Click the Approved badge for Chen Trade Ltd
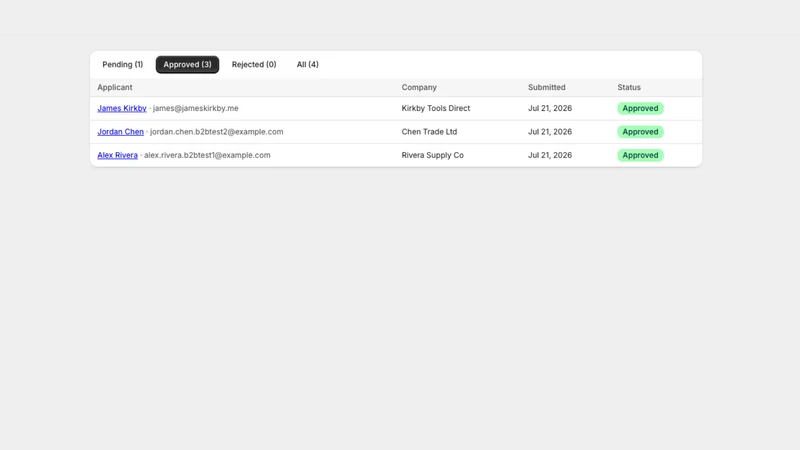 pyautogui.click(x=640, y=132)
